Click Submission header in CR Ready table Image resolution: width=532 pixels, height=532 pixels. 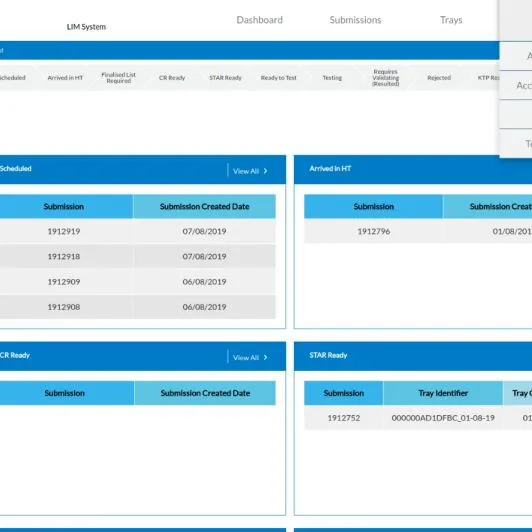pyautogui.click(x=64, y=393)
